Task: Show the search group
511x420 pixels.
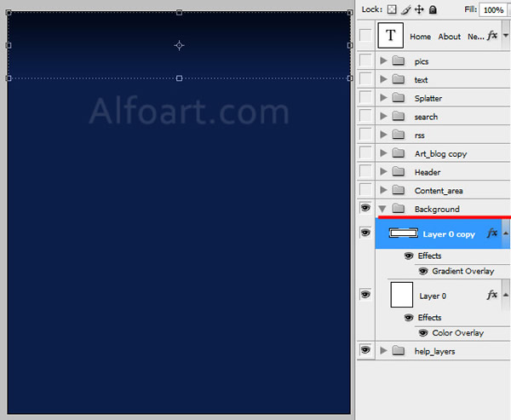Action: click(365, 115)
